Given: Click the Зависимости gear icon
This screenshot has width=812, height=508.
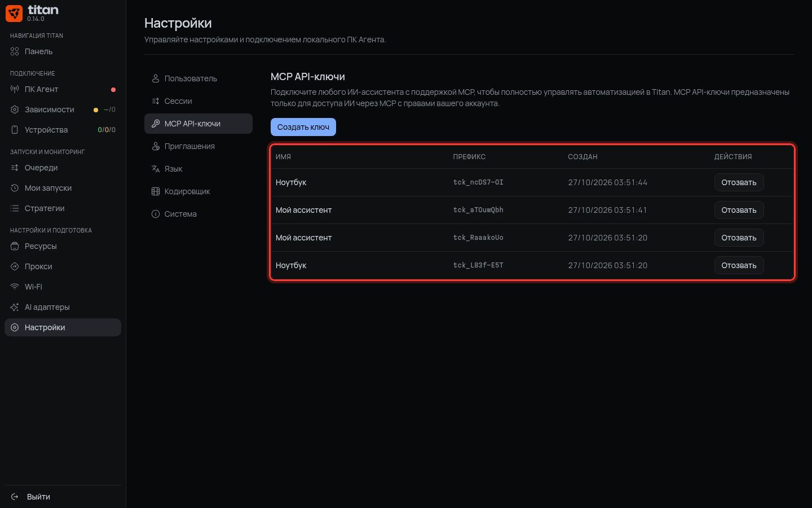Looking at the screenshot, I should tap(15, 110).
